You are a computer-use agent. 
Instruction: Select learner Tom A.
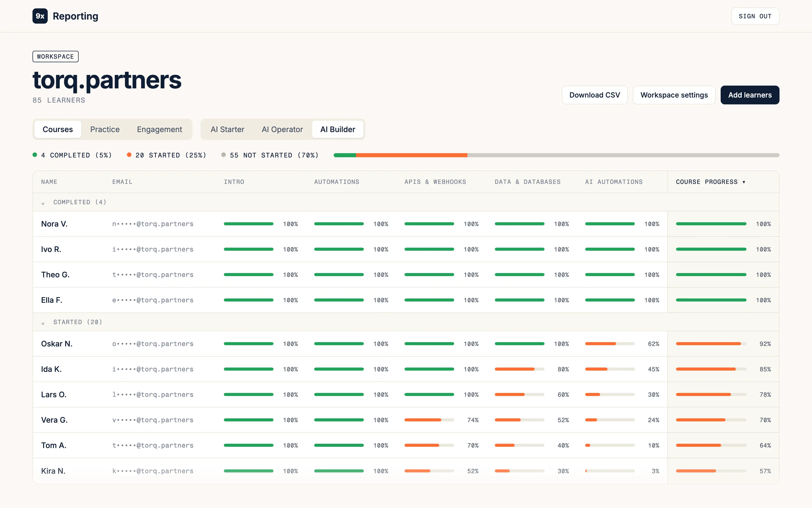[54, 445]
